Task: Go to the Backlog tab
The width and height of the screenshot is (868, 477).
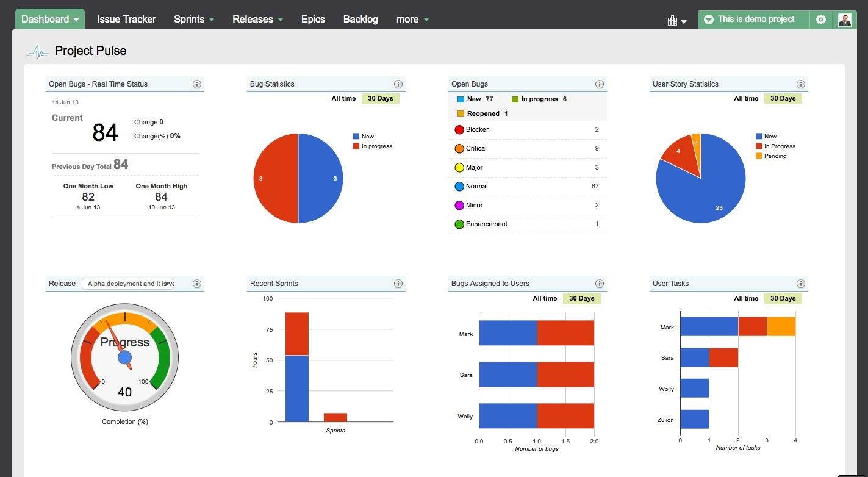Action: click(360, 20)
